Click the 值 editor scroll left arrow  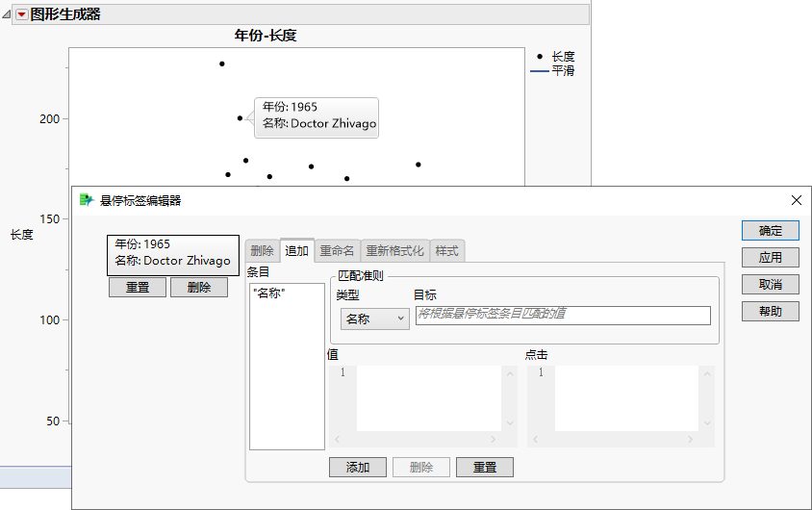tap(337, 439)
